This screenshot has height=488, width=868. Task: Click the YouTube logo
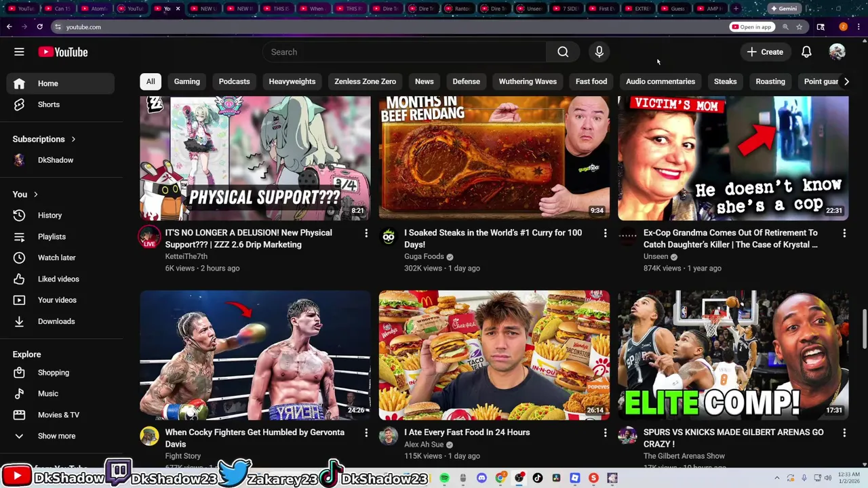click(63, 52)
